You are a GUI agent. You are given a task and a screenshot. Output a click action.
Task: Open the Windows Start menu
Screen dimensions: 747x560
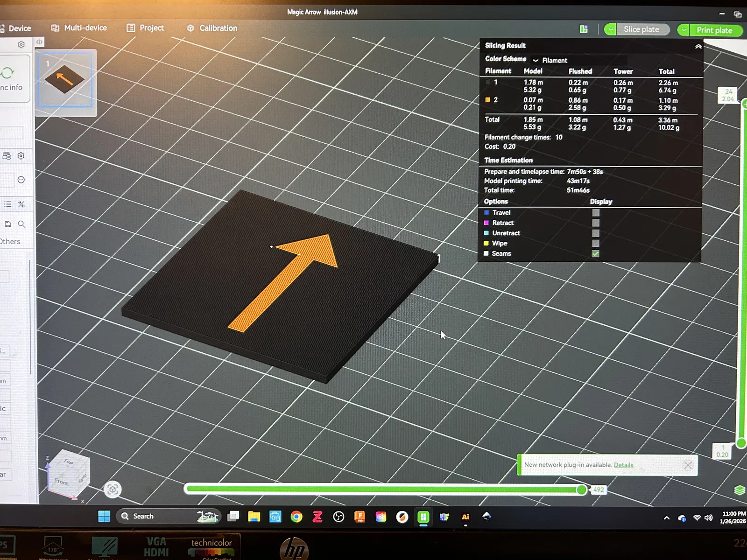[x=104, y=516]
